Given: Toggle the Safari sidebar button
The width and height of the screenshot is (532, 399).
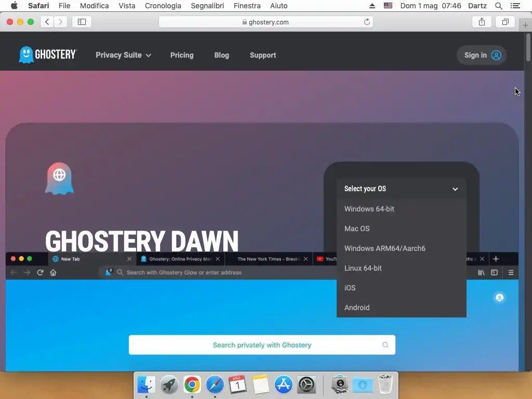Looking at the screenshot, I should pos(82,22).
